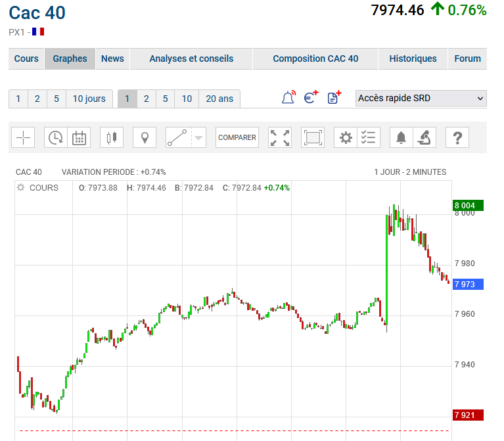Open chart settings gear in toolbar
The width and height of the screenshot is (504, 441).
coord(346,137)
